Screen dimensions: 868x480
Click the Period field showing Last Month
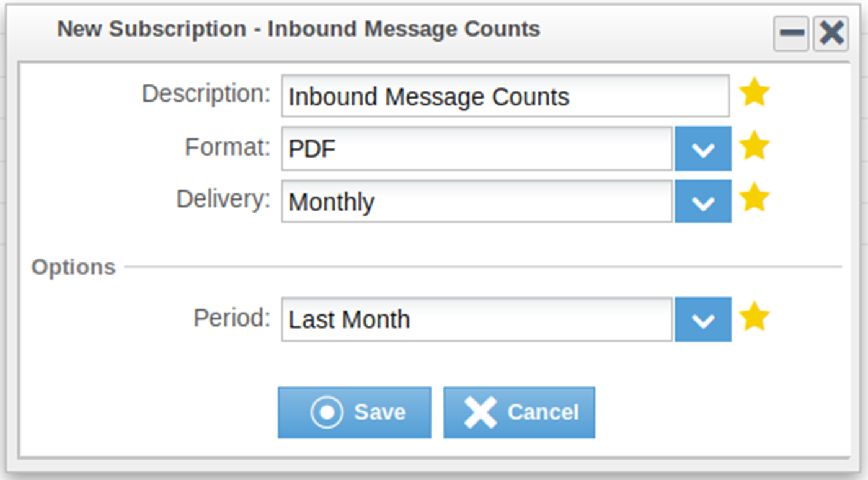tap(476, 319)
